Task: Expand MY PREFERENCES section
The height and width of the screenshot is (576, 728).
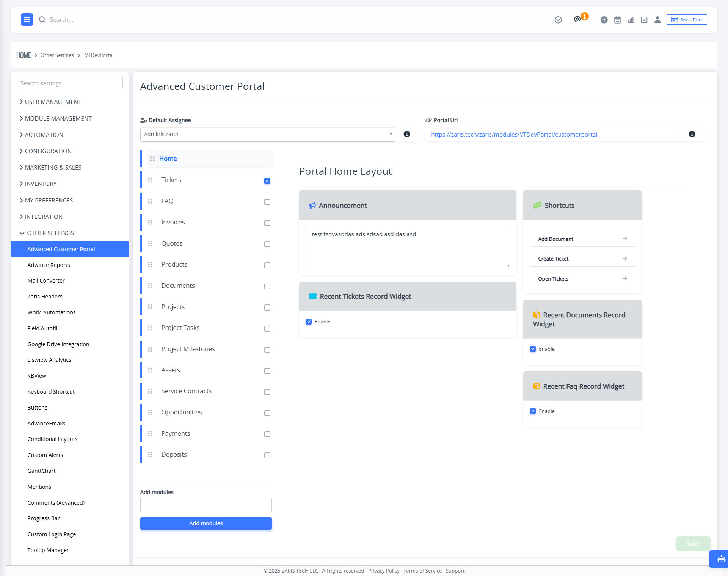Action: click(46, 201)
